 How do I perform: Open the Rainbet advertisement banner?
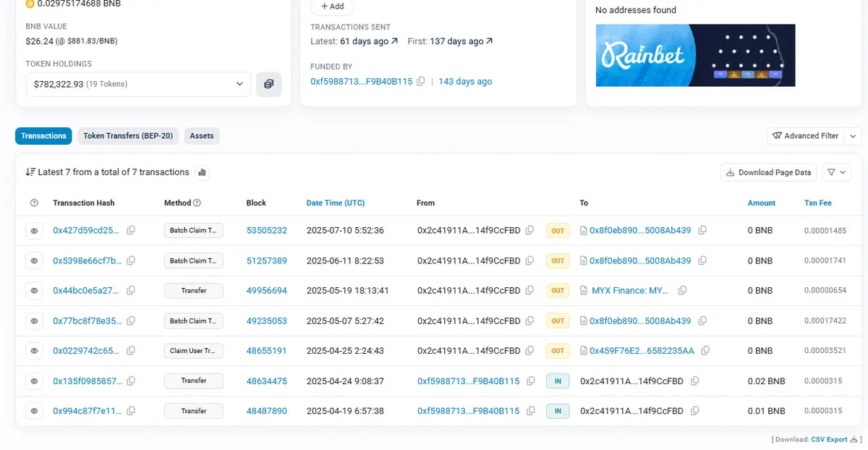pos(695,56)
